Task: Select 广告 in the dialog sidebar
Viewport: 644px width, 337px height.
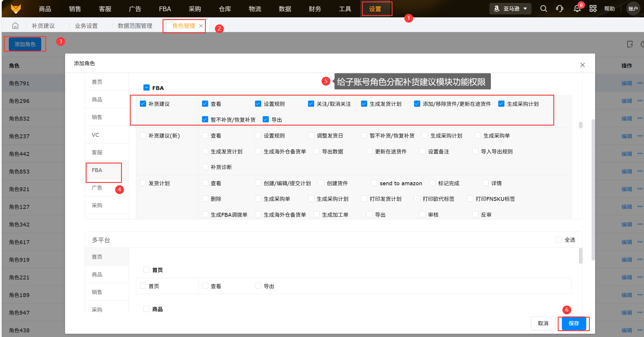Action: [x=97, y=188]
